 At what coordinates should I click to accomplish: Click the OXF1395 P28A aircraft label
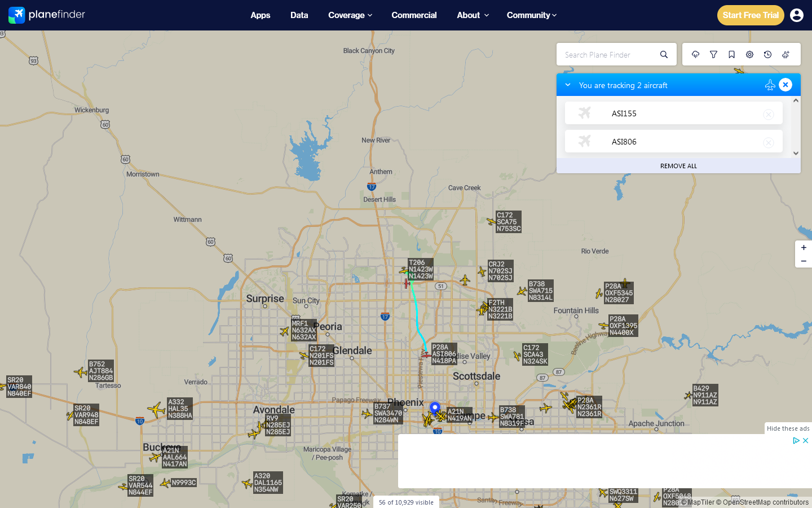[x=623, y=326]
